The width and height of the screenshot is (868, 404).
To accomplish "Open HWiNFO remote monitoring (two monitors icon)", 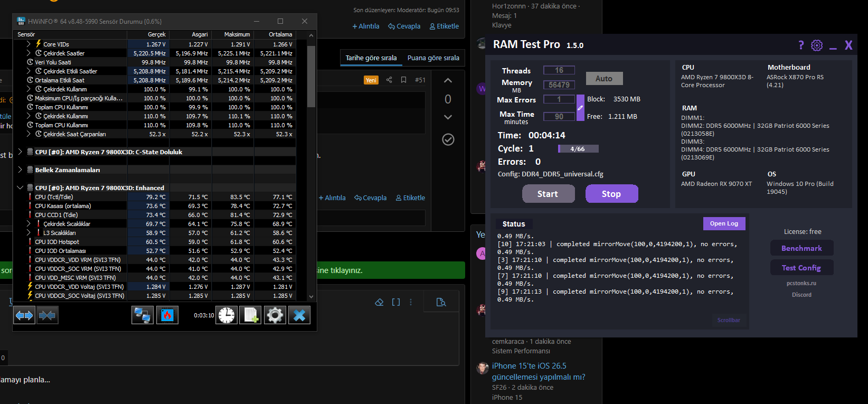I will click(x=142, y=315).
